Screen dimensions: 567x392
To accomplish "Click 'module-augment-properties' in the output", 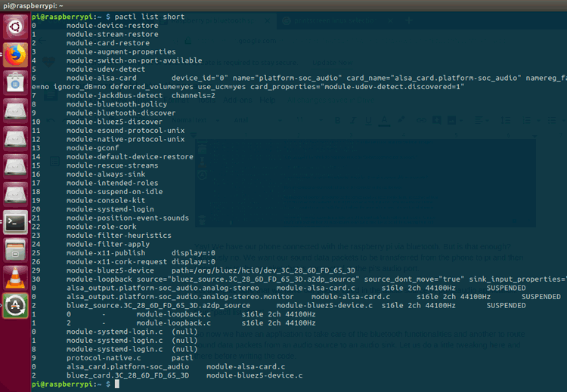I will [x=121, y=51].
